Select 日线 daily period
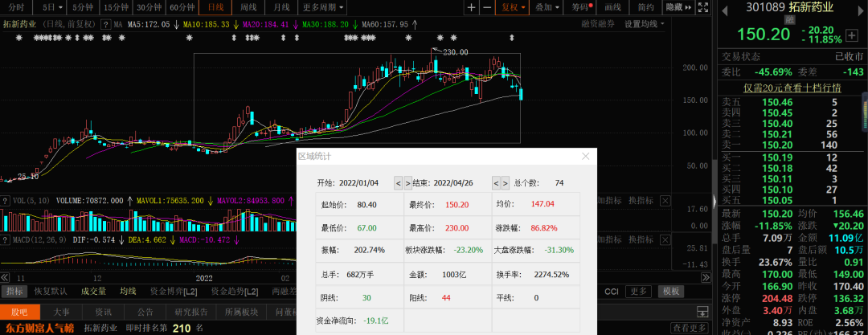Screen dimensions: 868x335 tap(215, 8)
